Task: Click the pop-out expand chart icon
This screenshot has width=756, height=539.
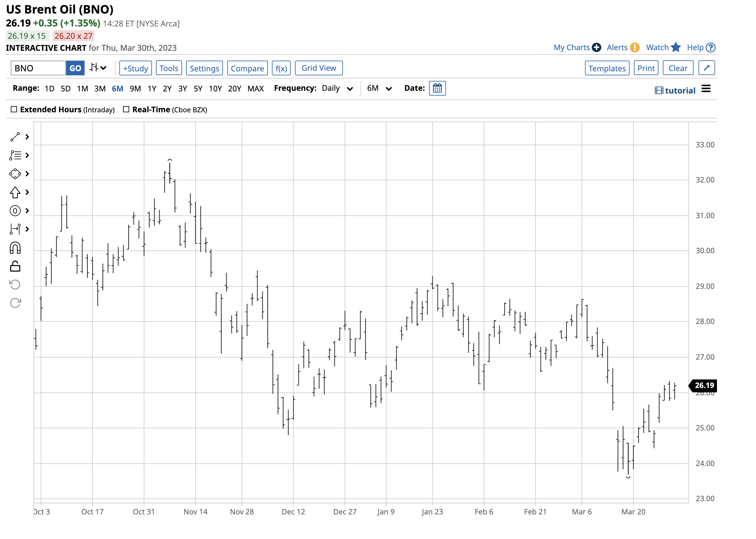Action: (x=707, y=68)
